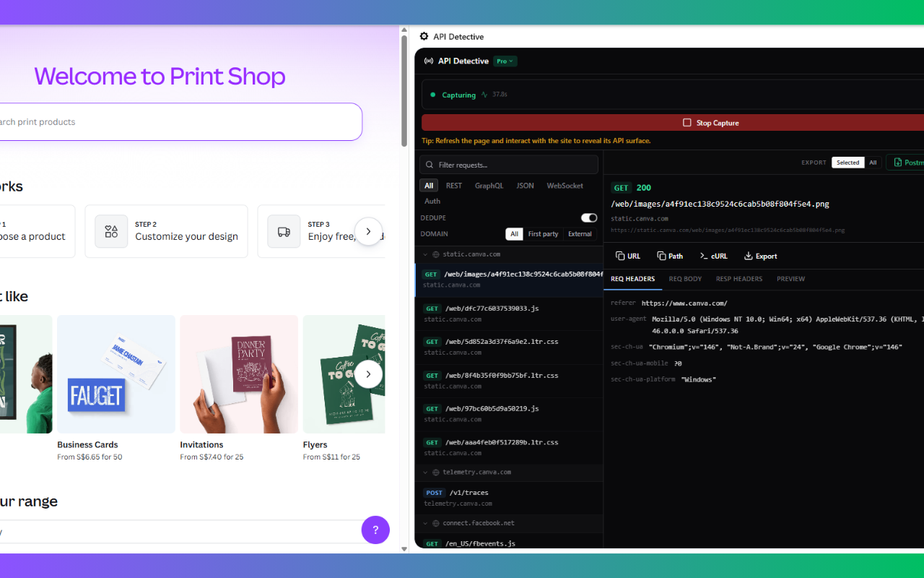Screen dimensions: 924x578
Task: Select the GET /web/5d852a3d37f6a9e2.ltr.css request
Action: point(509,347)
